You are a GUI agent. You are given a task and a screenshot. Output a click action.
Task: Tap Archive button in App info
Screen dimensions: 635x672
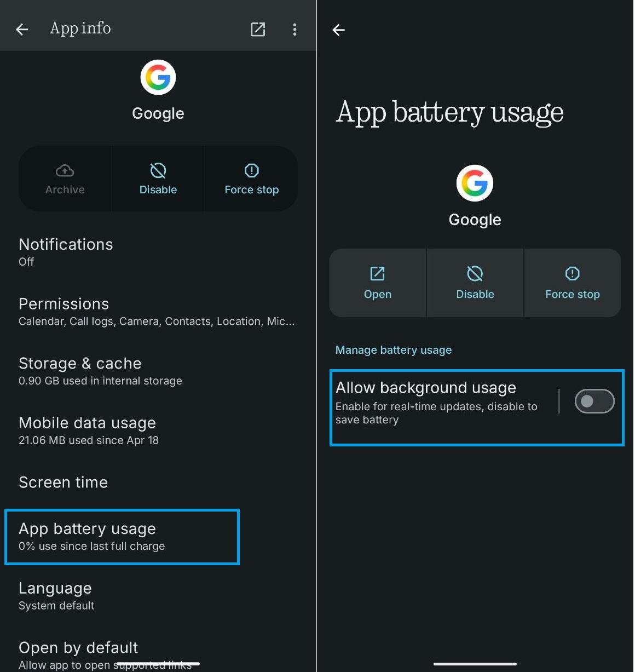pyautogui.click(x=65, y=179)
